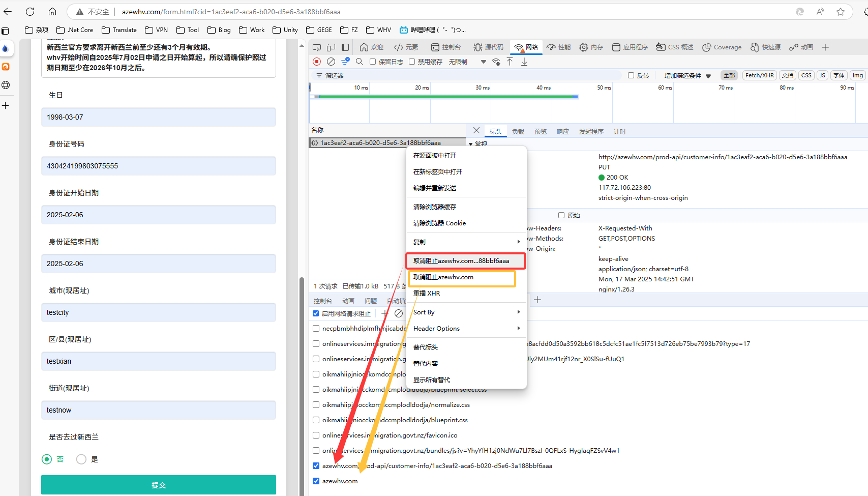The width and height of the screenshot is (868, 496).
Task: Clear the network log
Action: tap(331, 62)
